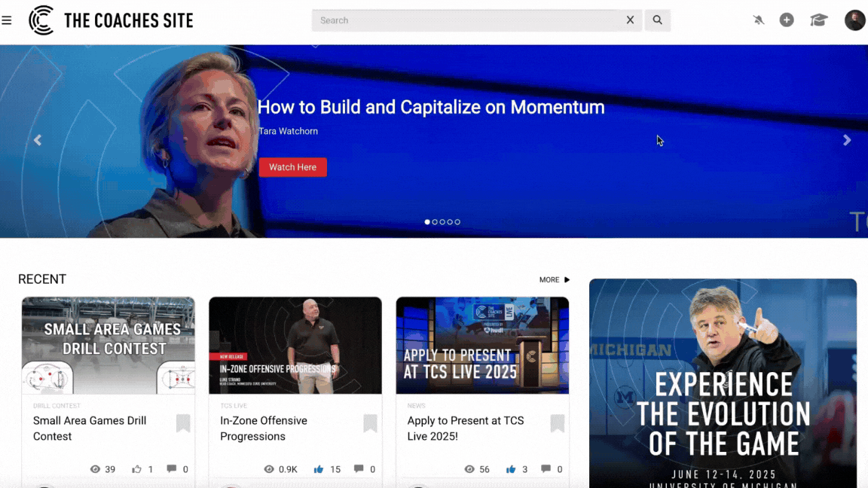Open the graduation cap courses icon
The image size is (868, 488).
coord(818,20)
